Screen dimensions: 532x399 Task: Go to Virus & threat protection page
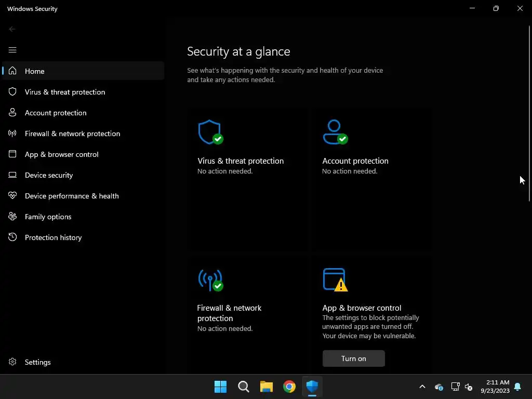click(x=83, y=92)
